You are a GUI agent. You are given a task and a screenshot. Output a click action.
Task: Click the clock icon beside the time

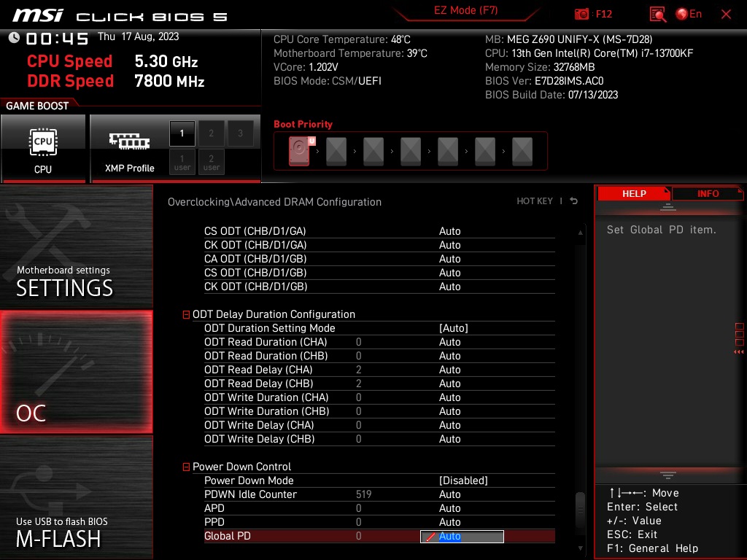[14, 38]
